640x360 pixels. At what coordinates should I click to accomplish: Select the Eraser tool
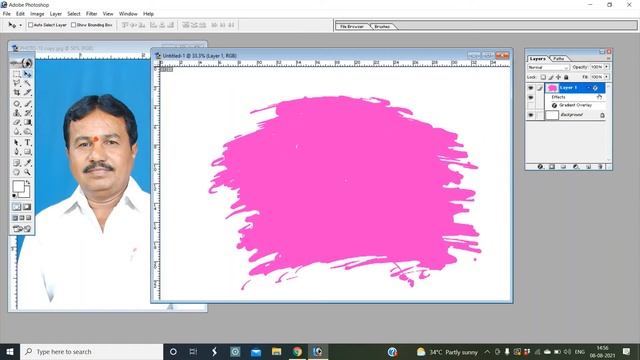coord(17,122)
